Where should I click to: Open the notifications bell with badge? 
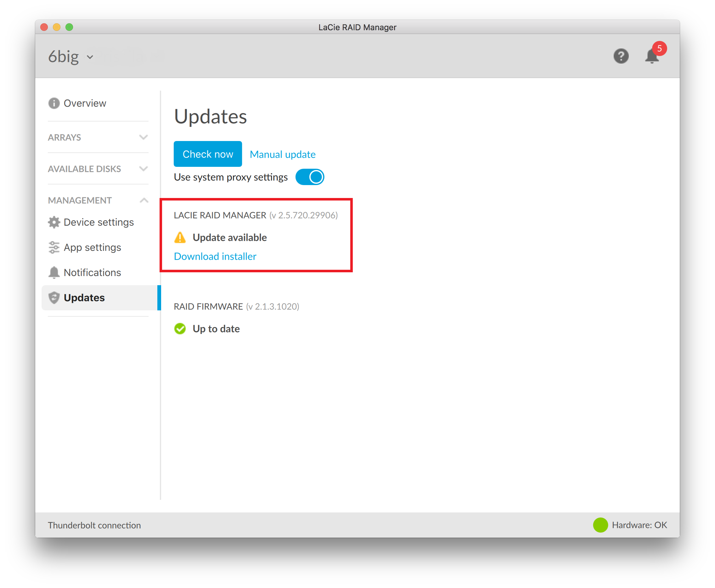coord(652,56)
